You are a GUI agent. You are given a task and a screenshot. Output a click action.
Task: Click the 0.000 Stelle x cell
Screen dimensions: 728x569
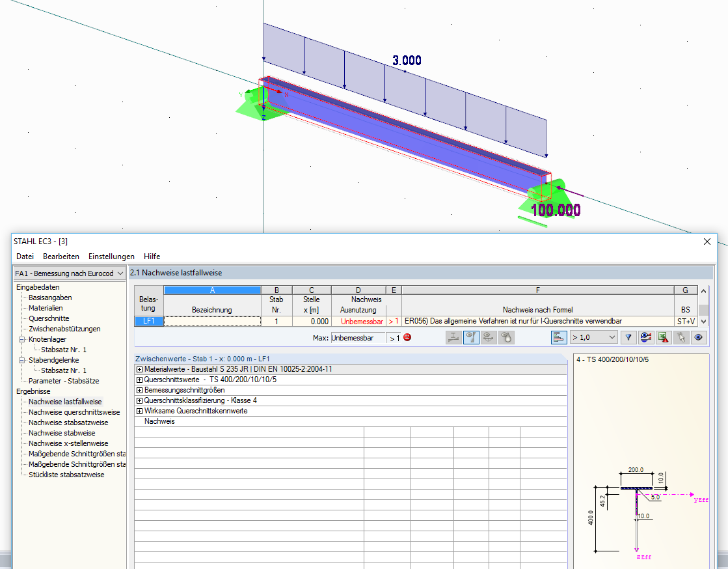(312, 322)
